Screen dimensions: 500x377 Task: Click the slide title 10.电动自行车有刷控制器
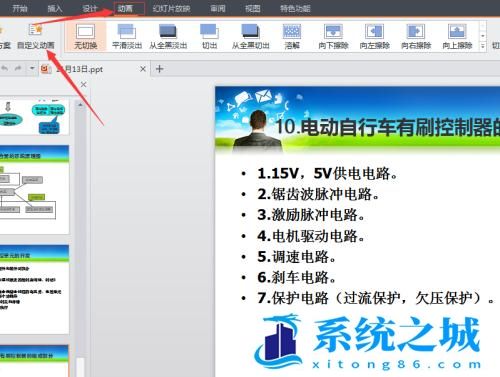pyautogui.click(x=387, y=127)
